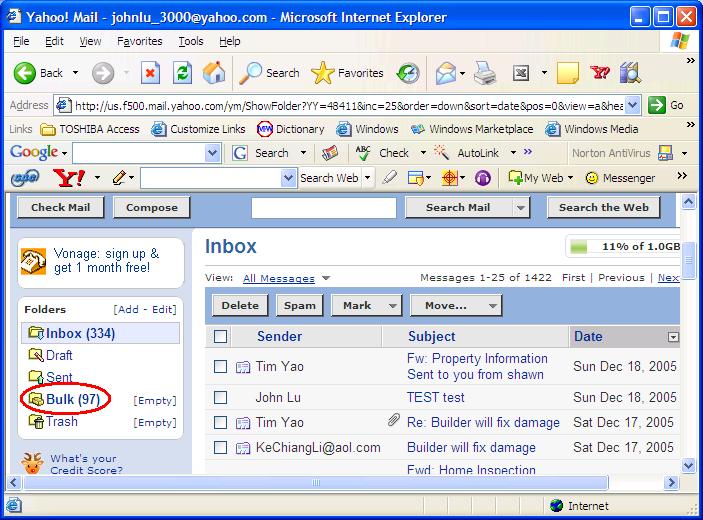Click the Check Mail button
Viewport: 703px width, 520px height.
[61, 208]
